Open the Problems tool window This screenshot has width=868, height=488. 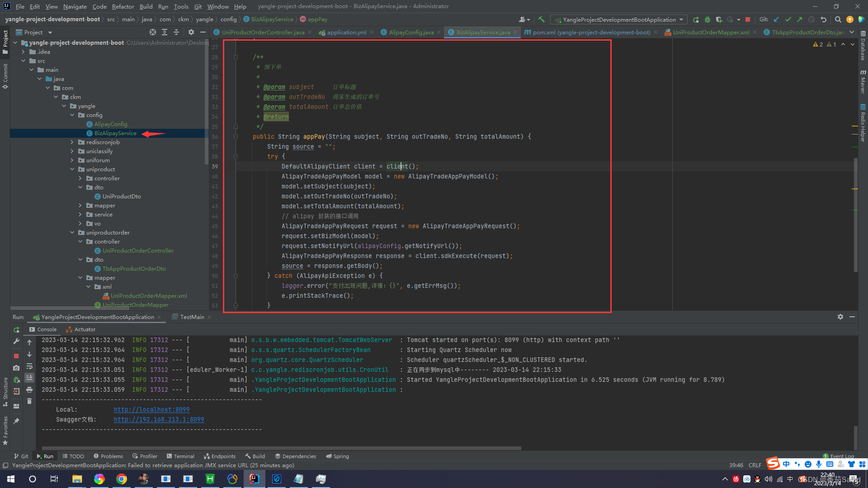point(108,456)
